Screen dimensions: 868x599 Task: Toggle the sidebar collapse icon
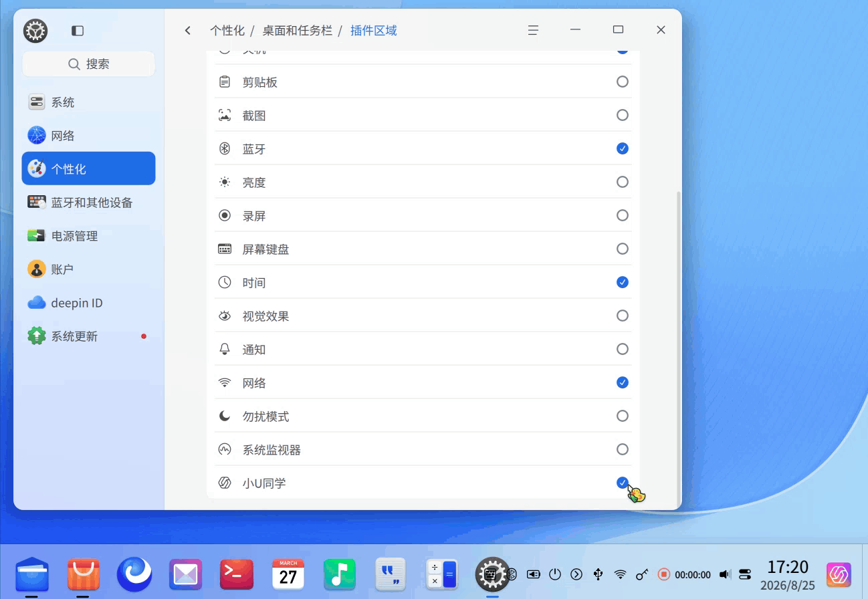[x=78, y=31]
